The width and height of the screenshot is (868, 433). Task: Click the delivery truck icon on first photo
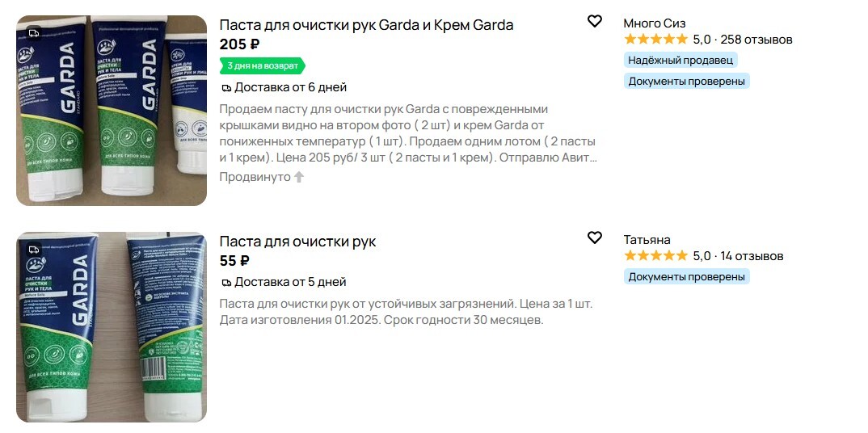click(34, 33)
